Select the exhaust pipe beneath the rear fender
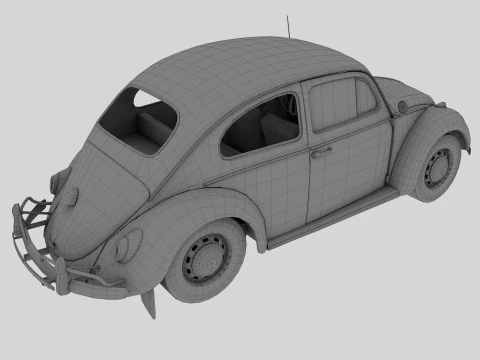 pyautogui.click(x=149, y=304)
